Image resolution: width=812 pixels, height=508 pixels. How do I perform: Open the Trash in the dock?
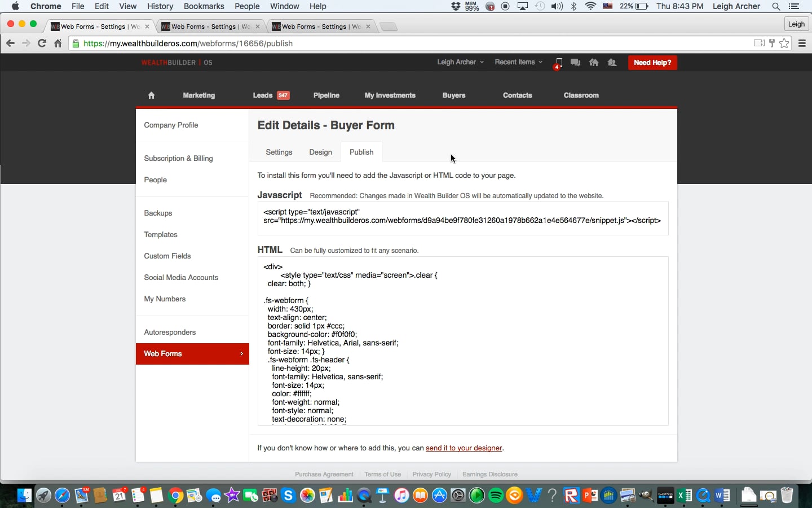pyautogui.click(x=787, y=496)
